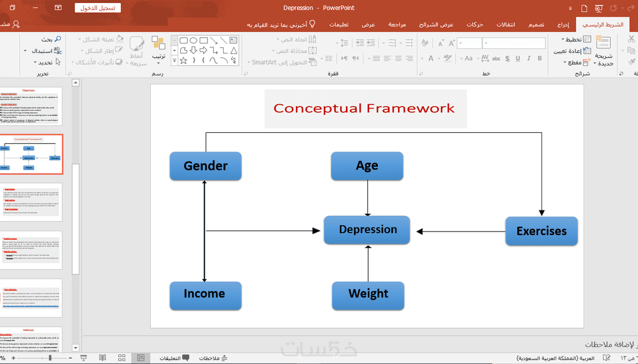This screenshot has height=364, width=638.
Task: Click the استبدال replace button
Action: click(44, 51)
